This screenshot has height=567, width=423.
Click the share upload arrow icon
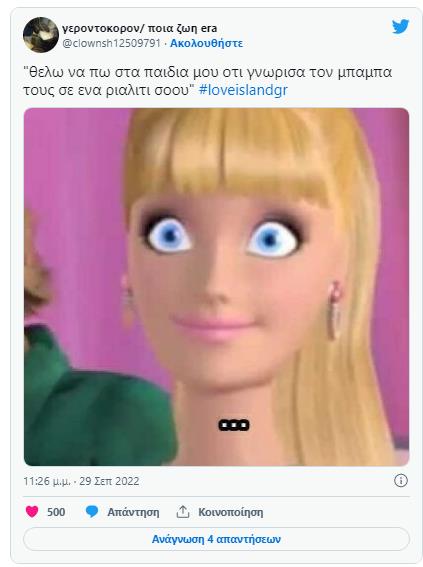point(183,512)
